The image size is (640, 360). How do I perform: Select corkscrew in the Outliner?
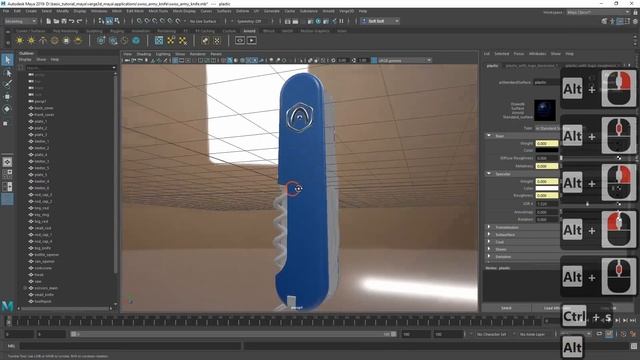(43, 268)
